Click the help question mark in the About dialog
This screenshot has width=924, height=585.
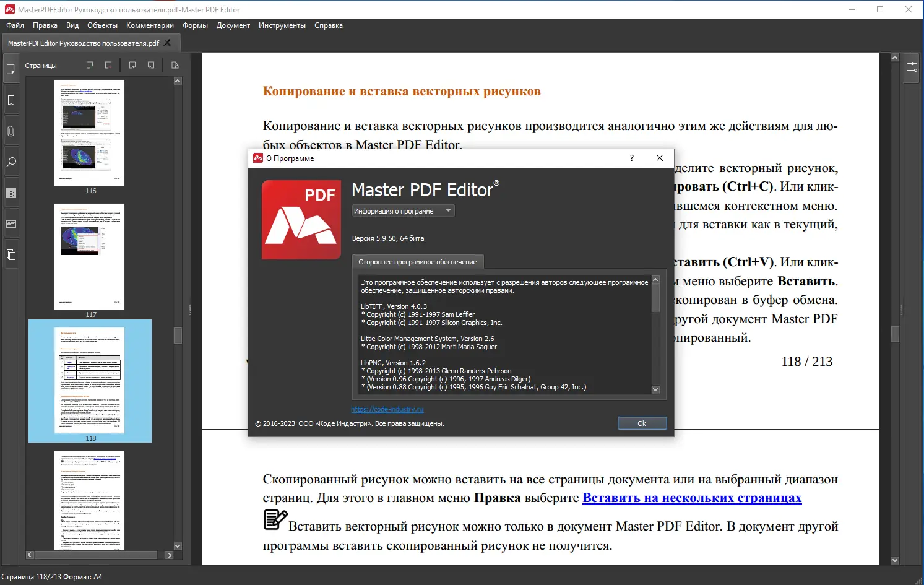pos(631,158)
